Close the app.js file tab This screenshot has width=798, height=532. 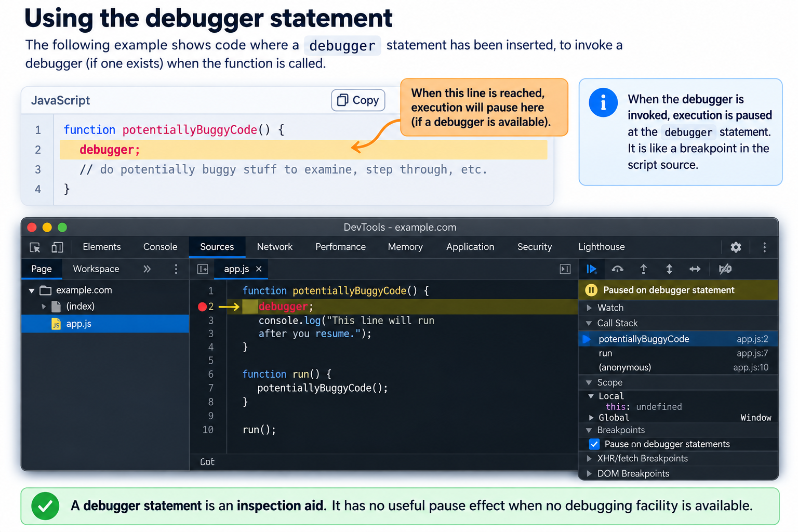pos(259,269)
